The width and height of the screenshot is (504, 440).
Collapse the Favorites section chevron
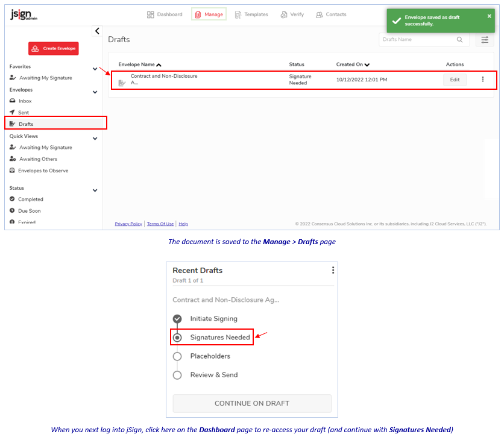click(95, 69)
